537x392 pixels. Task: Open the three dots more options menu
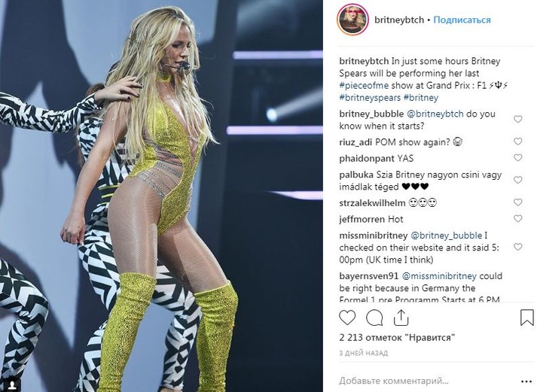[526, 381]
